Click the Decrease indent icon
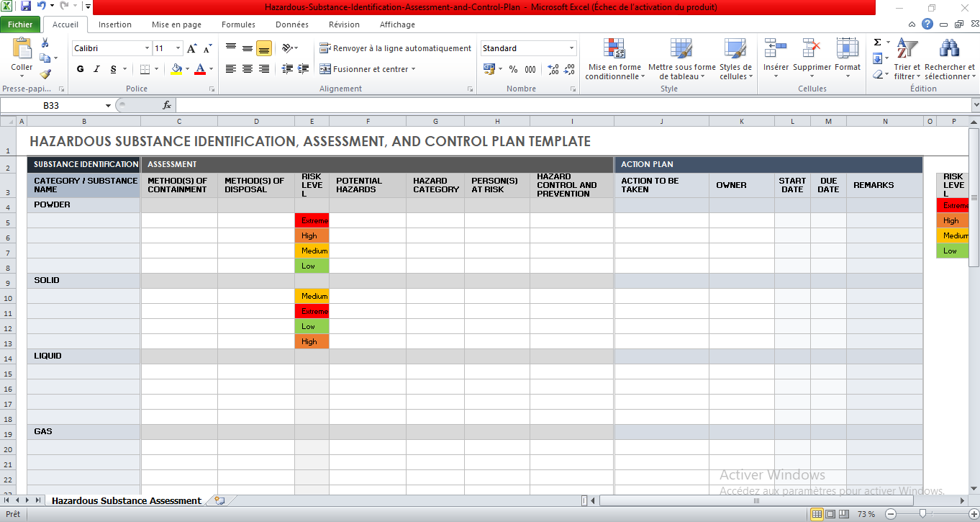The image size is (980, 522). (287, 69)
